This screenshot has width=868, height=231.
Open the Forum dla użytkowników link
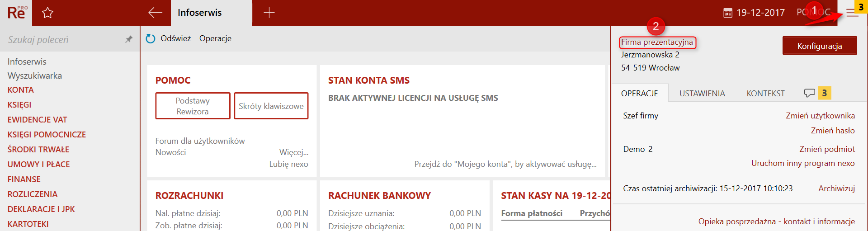(200, 141)
